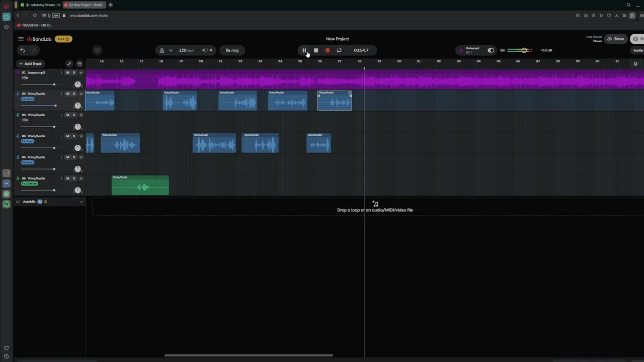Click timeline ruler at bar 30
Screen dimensions: 644x362
[399, 61]
